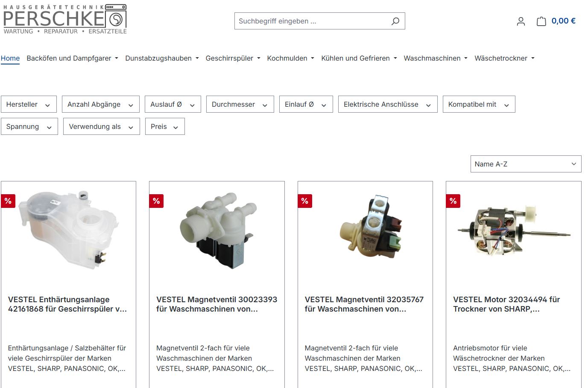This screenshot has width=588, height=388.
Task: Click the search magnifier icon
Action: point(395,21)
